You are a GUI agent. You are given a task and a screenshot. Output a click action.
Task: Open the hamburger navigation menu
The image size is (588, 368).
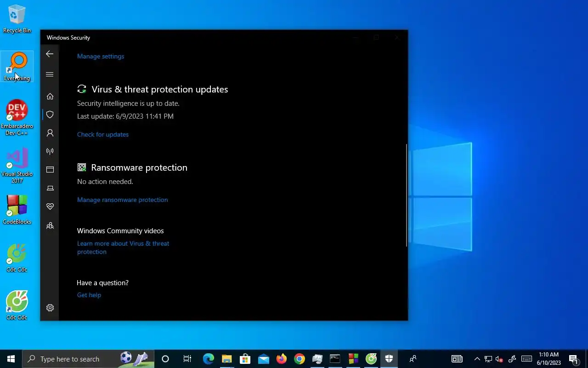pyautogui.click(x=50, y=74)
